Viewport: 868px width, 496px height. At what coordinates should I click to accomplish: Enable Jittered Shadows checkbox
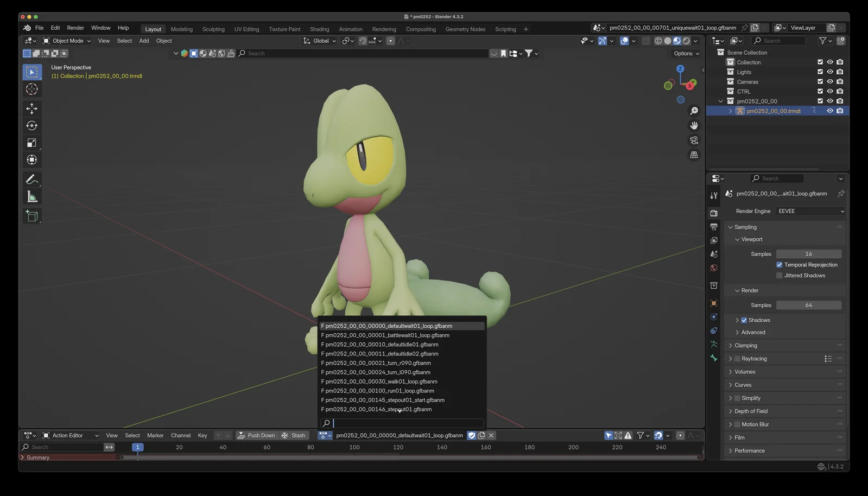[780, 276]
